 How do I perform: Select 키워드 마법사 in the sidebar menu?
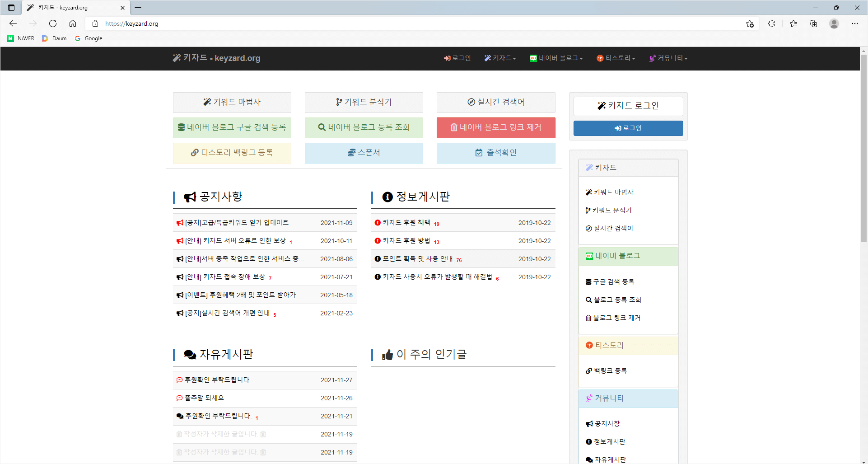click(610, 192)
